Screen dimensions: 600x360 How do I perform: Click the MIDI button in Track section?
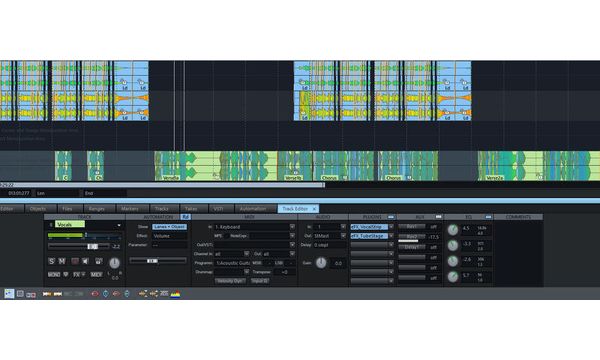click(96, 275)
